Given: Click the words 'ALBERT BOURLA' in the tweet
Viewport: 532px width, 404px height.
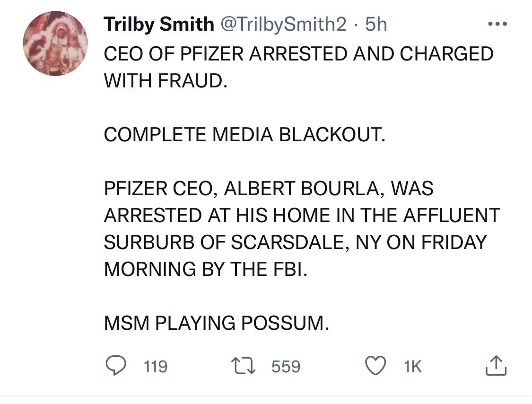Looking at the screenshot, I should click(306, 189).
